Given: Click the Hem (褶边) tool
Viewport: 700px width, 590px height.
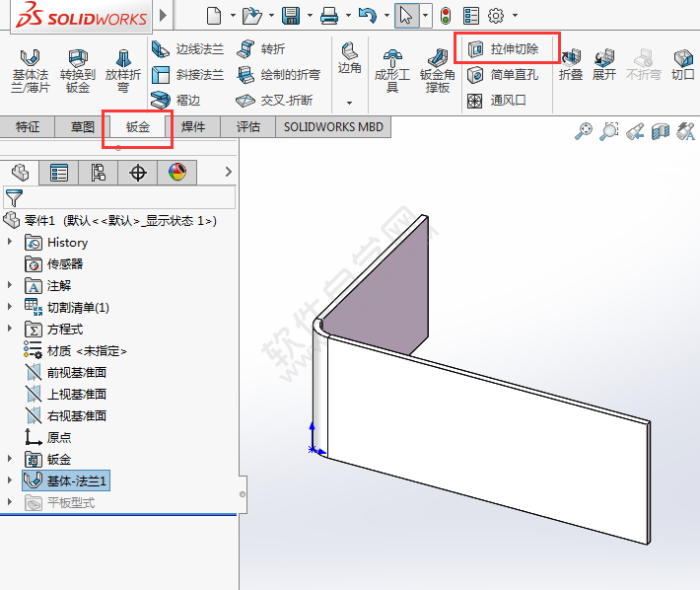Looking at the screenshot, I should [175, 100].
